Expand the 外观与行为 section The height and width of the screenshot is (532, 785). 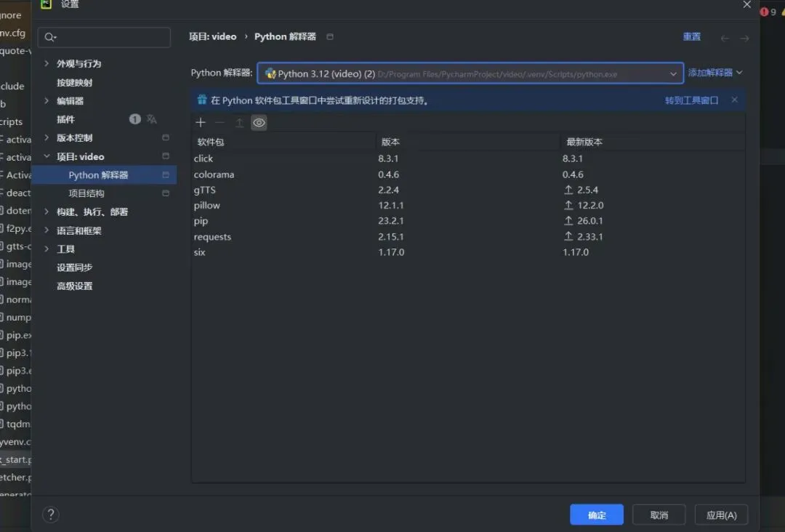pos(47,63)
